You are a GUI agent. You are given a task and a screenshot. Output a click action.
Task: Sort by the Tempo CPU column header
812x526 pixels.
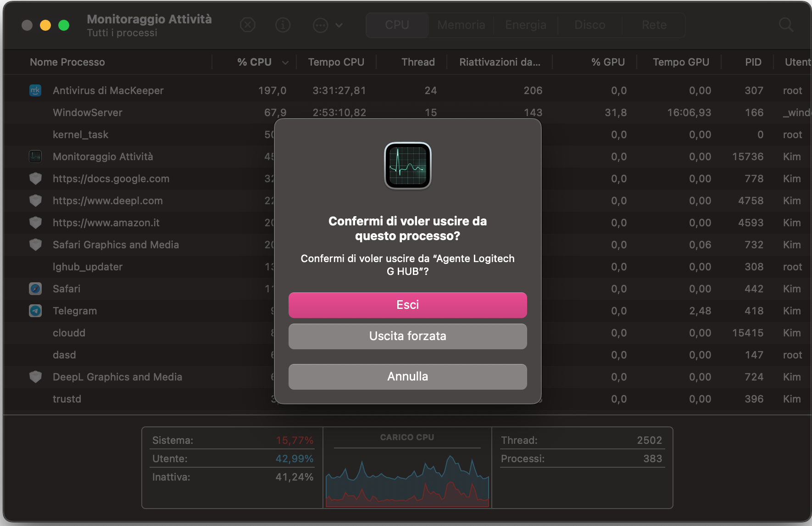pyautogui.click(x=336, y=62)
